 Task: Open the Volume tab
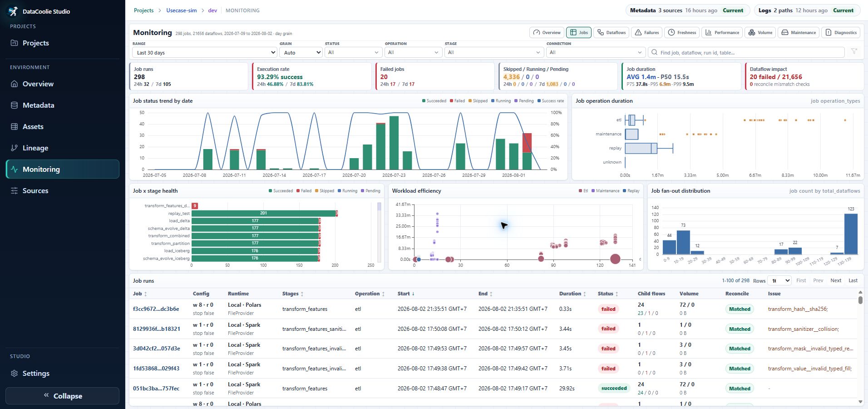click(760, 33)
